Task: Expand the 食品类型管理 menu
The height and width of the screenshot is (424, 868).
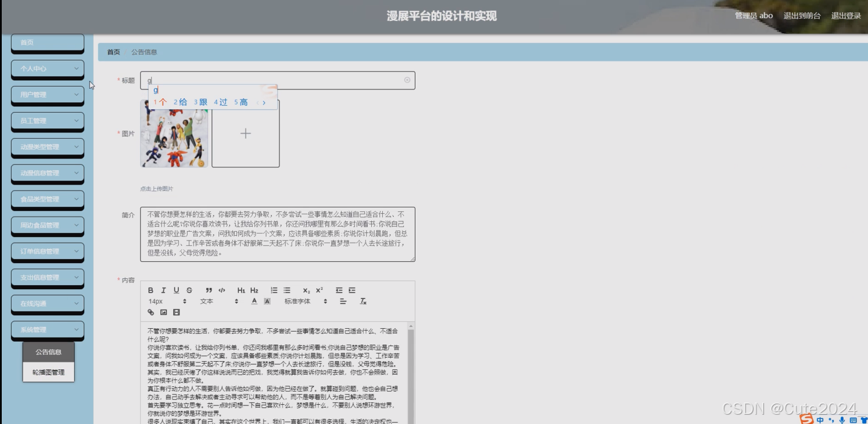Action: [48, 199]
